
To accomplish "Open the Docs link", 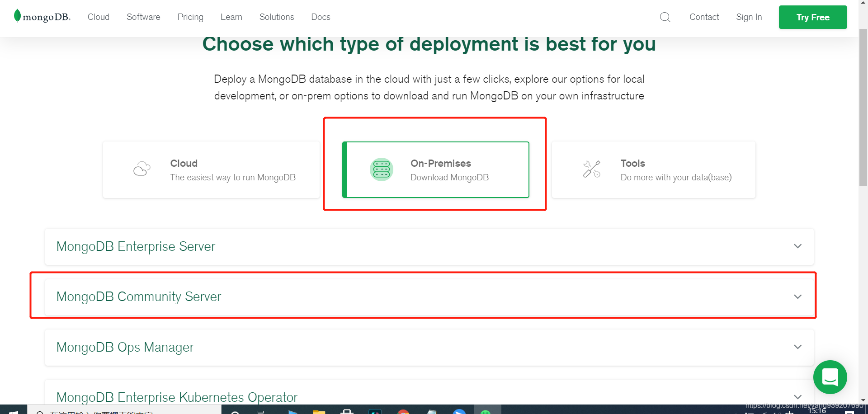I will (x=321, y=17).
